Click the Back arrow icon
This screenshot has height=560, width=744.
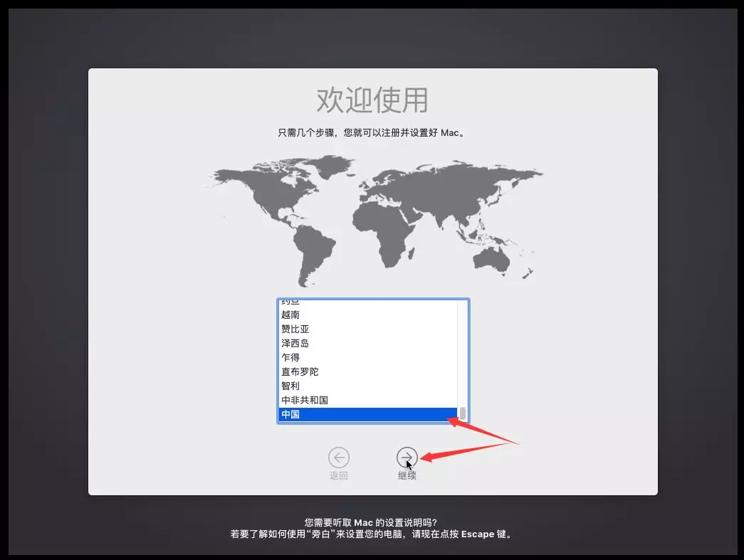coord(339,458)
